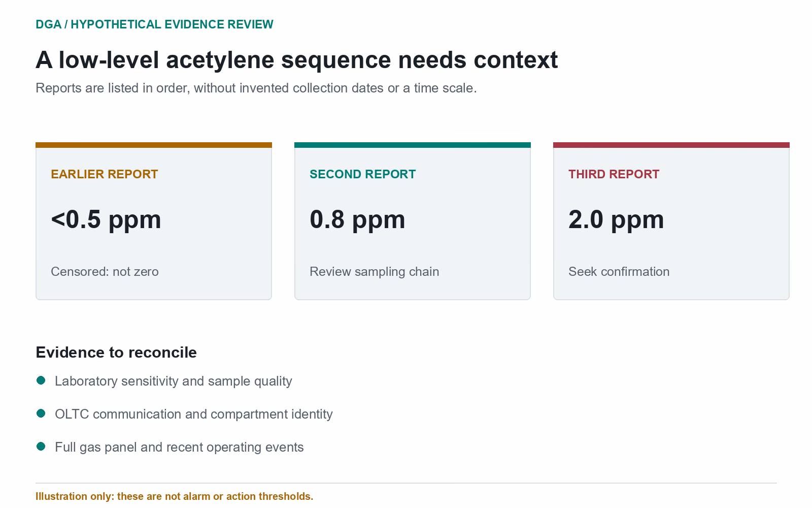Click the 'Review sampling chain' note
This screenshot has width=812, height=508.
(375, 271)
